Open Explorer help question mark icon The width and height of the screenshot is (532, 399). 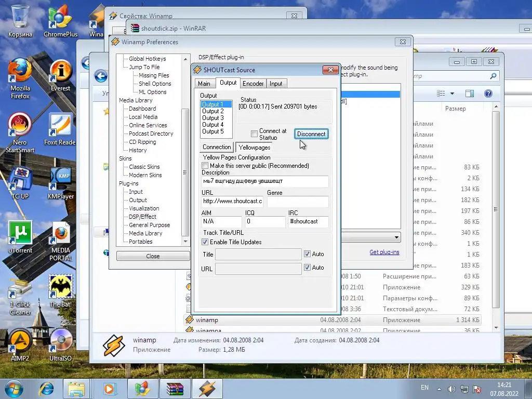pyautogui.click(x=488, y=94)
